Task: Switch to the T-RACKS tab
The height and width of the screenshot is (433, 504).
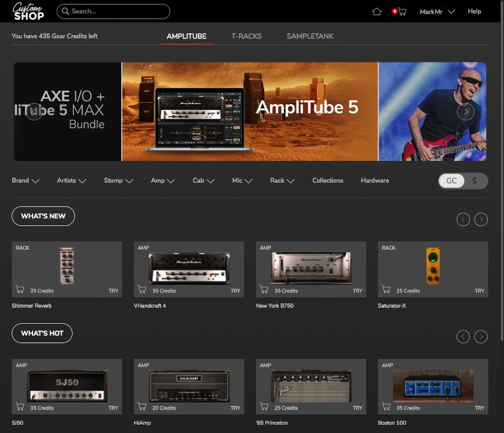Action: click(x=246, y=36)
